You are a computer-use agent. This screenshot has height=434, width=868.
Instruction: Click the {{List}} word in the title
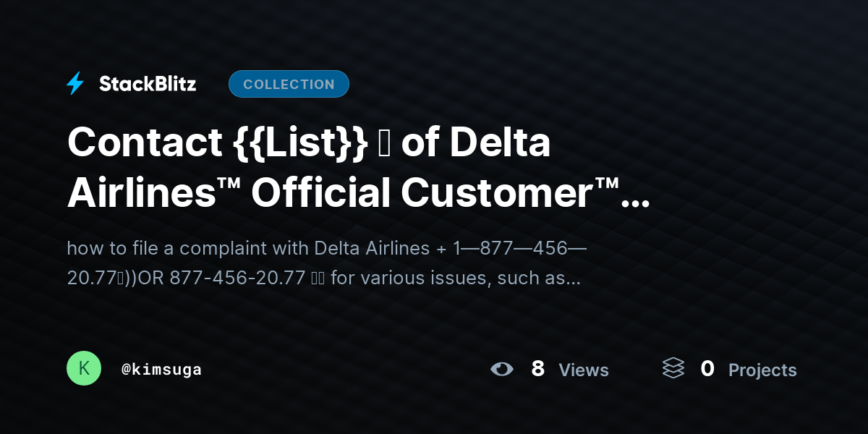tap(301, 142)
